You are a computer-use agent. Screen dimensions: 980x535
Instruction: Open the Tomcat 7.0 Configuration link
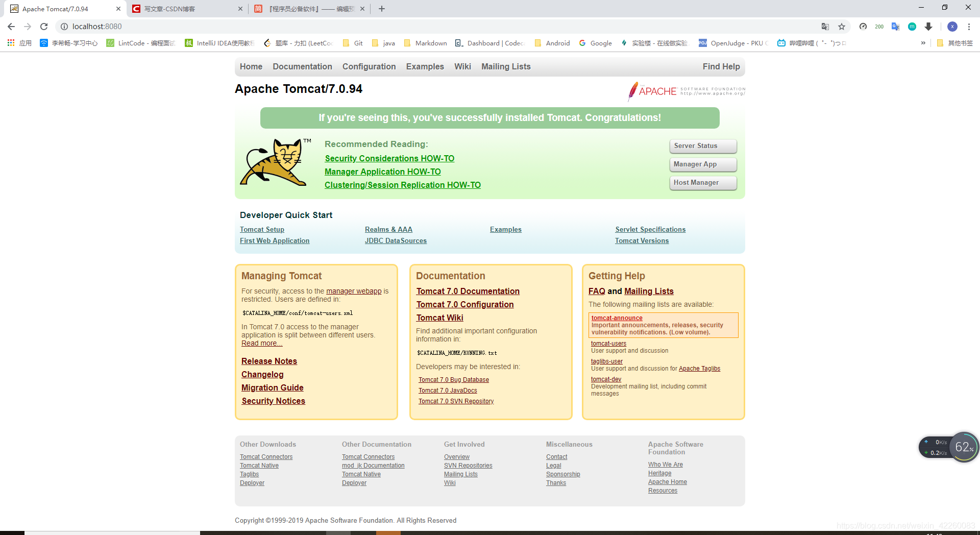(464, 304)
